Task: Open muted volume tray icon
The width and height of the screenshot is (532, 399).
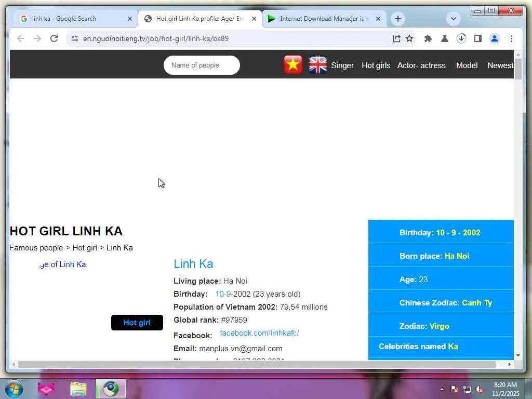Action: 480,390
